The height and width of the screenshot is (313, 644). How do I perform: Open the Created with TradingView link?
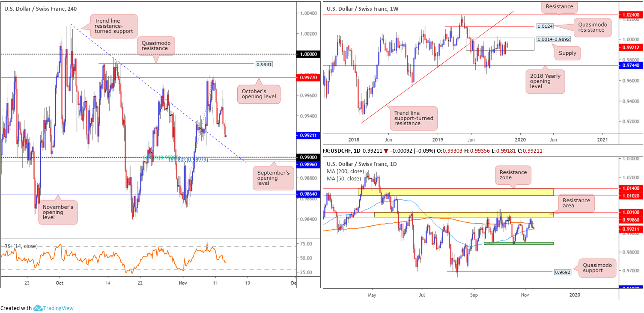(37, 308)
